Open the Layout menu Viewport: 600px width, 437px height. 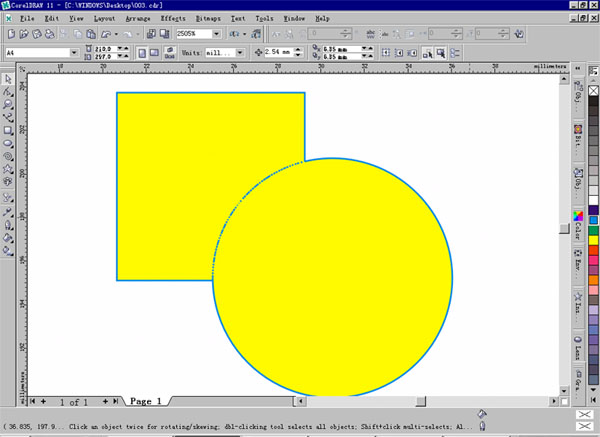coord(104,18)
